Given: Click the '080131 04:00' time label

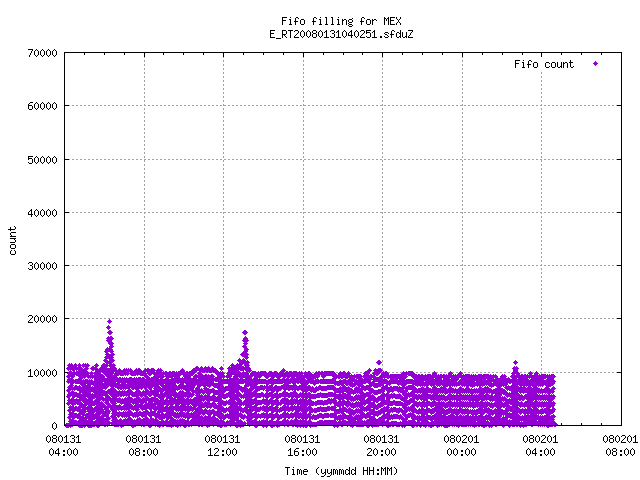Looking at the screenshot, I should [63, 446].
